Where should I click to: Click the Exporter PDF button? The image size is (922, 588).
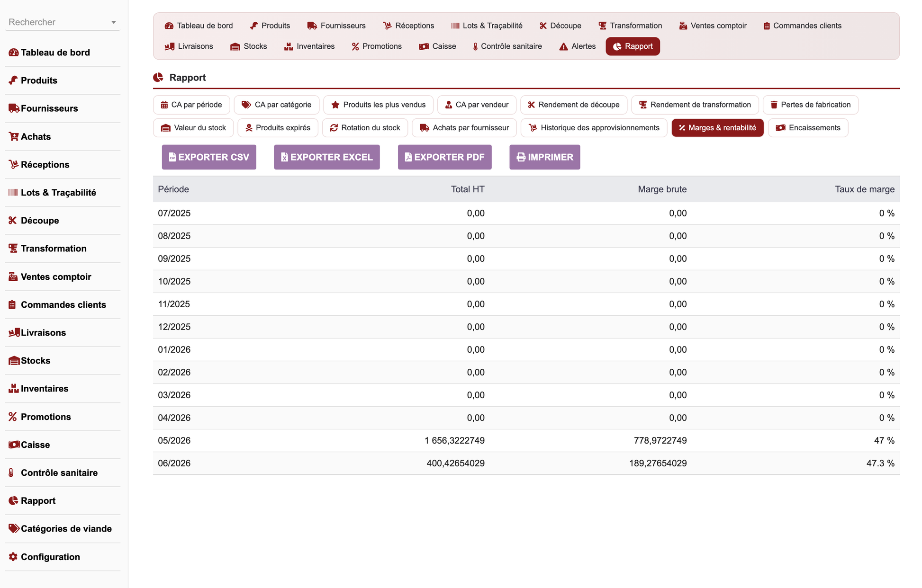444,157
